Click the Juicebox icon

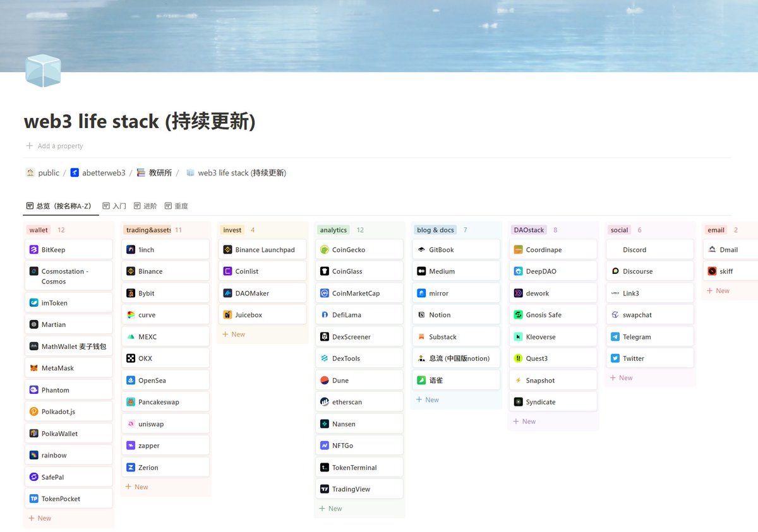click(x=228, y=315)
